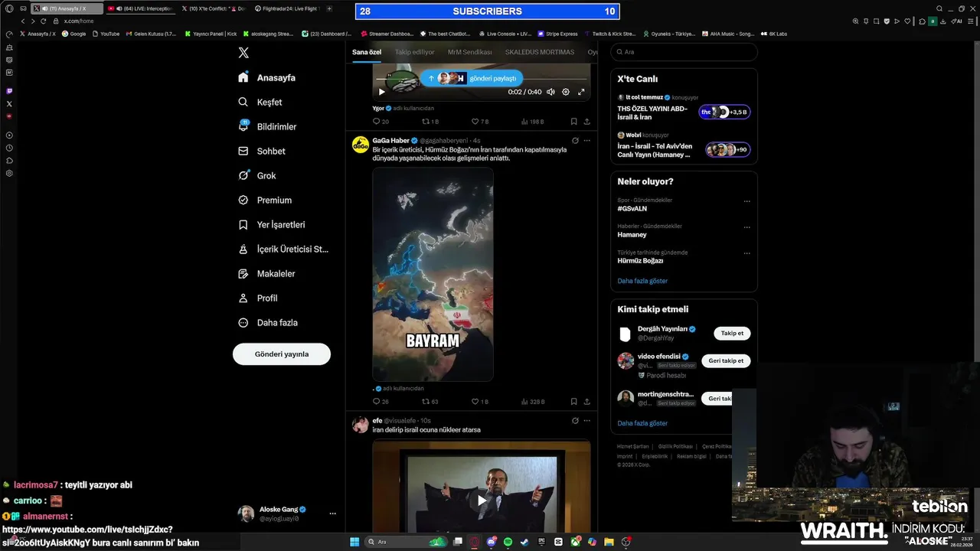Switch to the Flightradar24 browser tab
The image size is (980, 551).
(x=289, y=8)
